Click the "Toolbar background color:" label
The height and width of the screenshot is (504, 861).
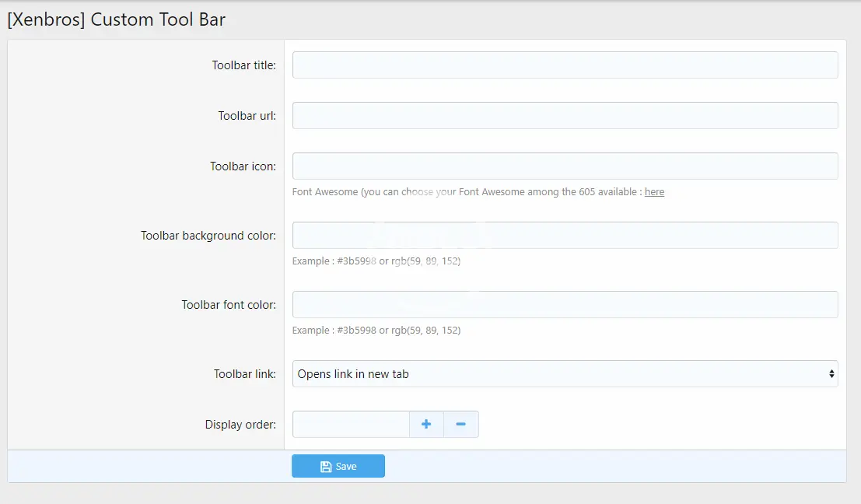pyautogui.click(x=208, y=236)
